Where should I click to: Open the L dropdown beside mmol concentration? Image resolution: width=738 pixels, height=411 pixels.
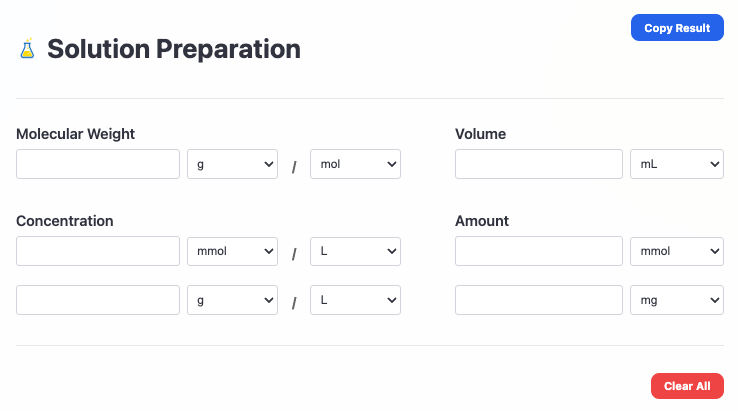click(355, 251)
